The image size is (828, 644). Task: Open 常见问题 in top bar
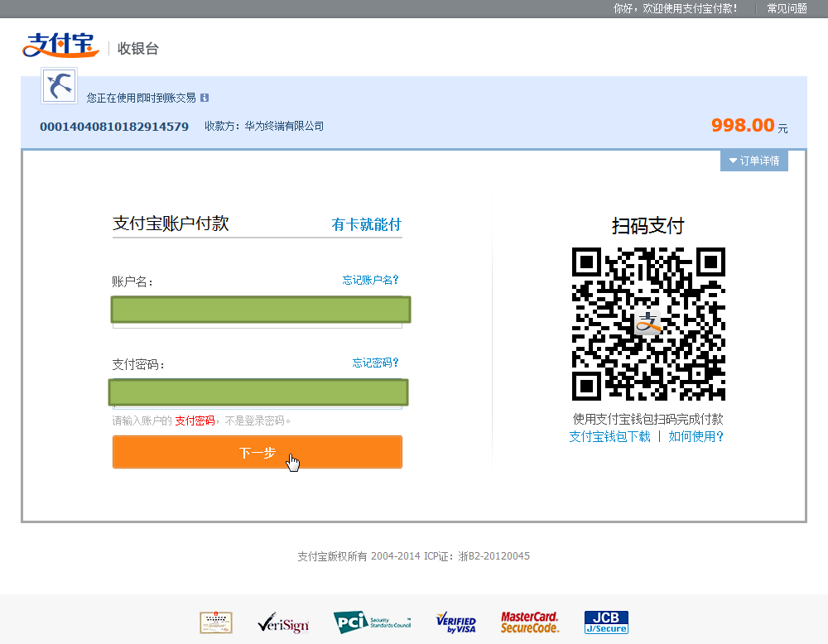[x=787, y=8]
